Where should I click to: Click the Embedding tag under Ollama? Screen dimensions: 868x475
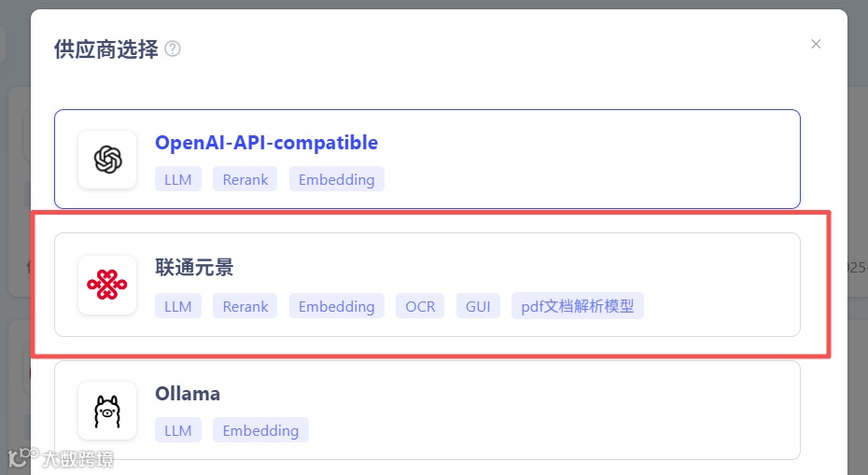[x=260, y=430]
